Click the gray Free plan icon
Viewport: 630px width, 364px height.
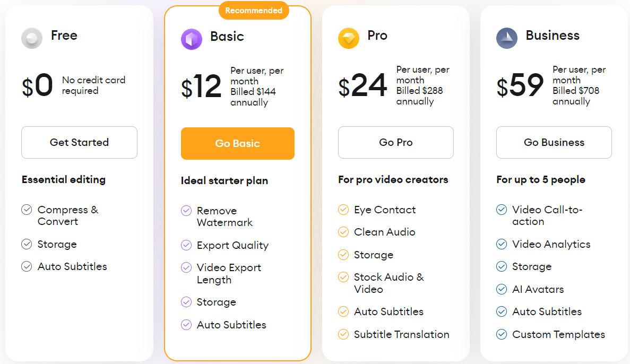pyautogui.click(x=32, y=38)
